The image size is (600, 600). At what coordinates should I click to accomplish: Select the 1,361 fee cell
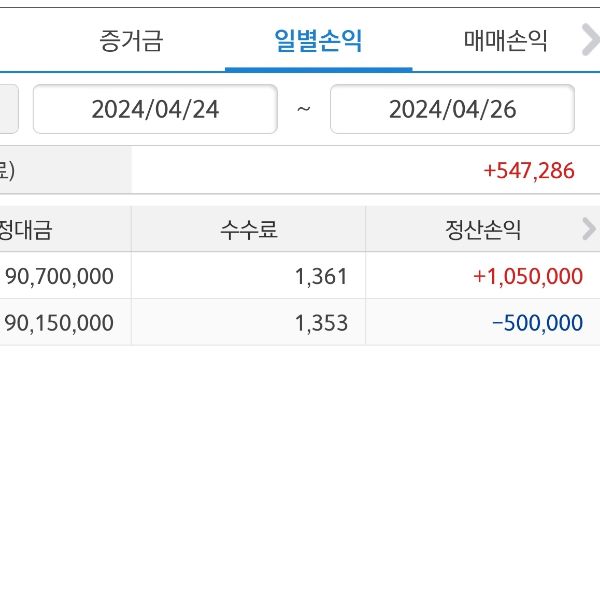click(x=321, y=276)
